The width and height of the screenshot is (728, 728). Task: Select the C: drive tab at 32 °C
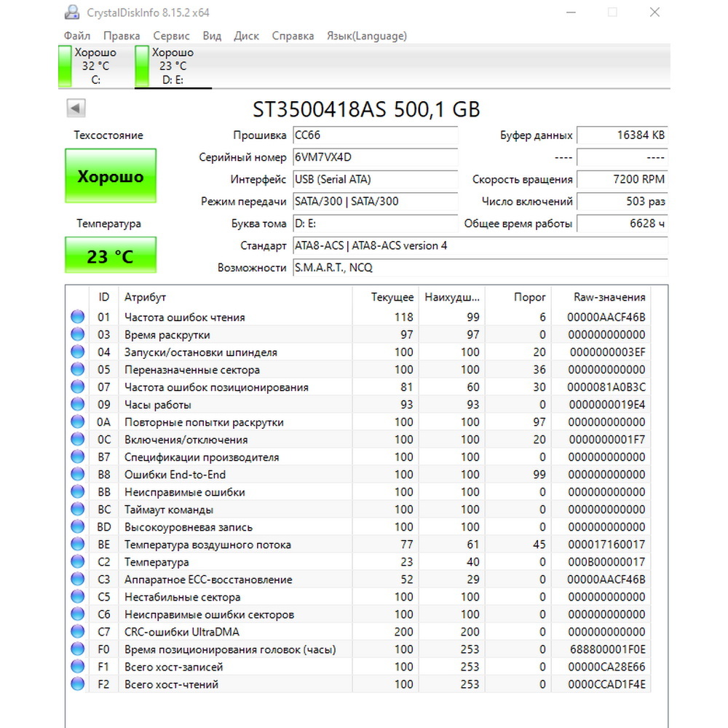pos(89,66)
